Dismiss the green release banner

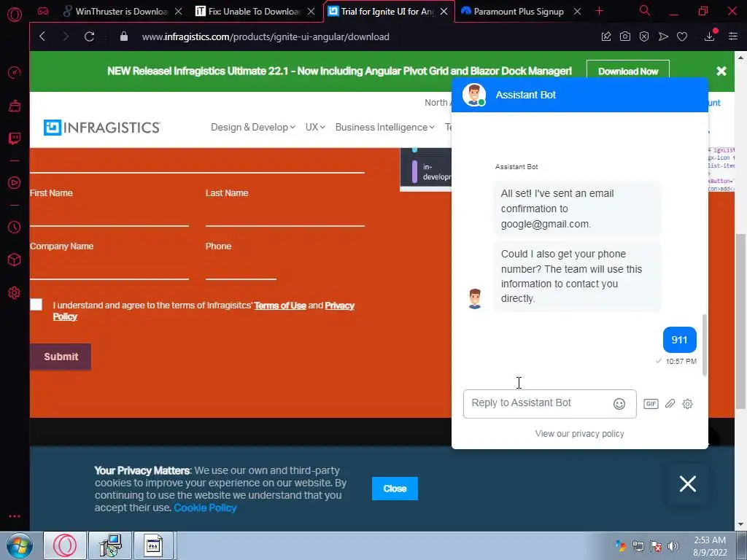(x=721, y=71)
